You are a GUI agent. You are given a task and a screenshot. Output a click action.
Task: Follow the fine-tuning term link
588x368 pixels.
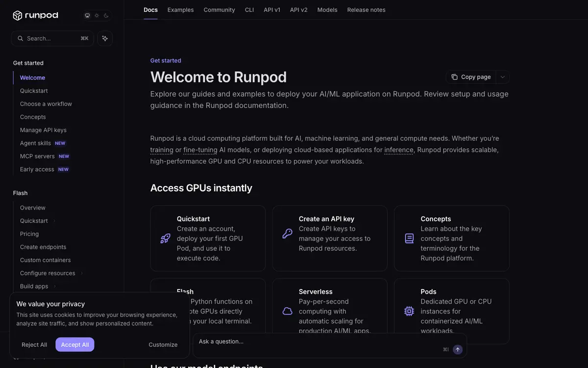click(x=200, y=150)
